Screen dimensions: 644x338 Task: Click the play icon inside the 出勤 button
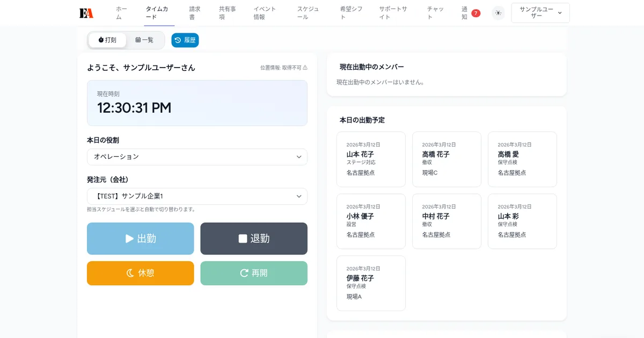tap(129, 238)
